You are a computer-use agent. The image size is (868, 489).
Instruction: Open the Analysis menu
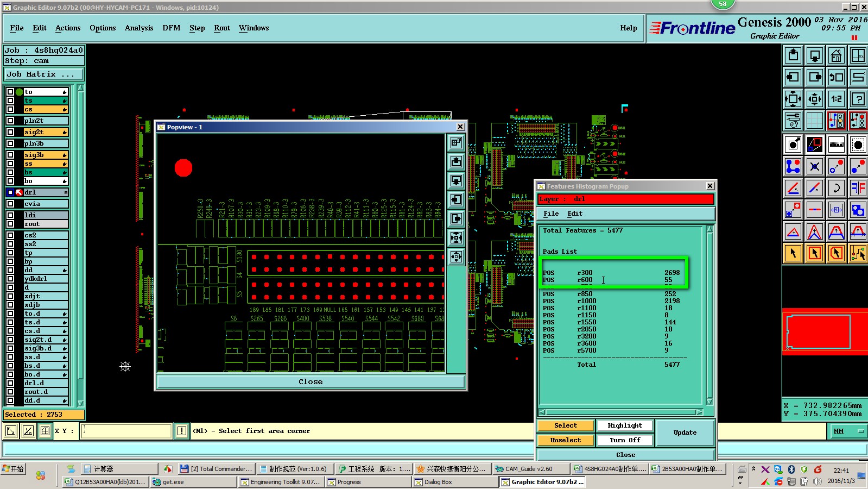pos(139,28)
